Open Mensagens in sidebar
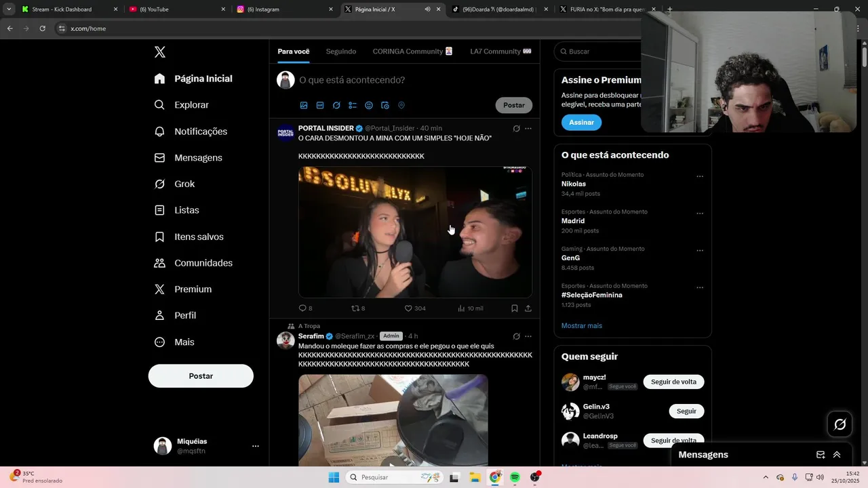Screen dimensions: 868x488 [x=189, y=158]
